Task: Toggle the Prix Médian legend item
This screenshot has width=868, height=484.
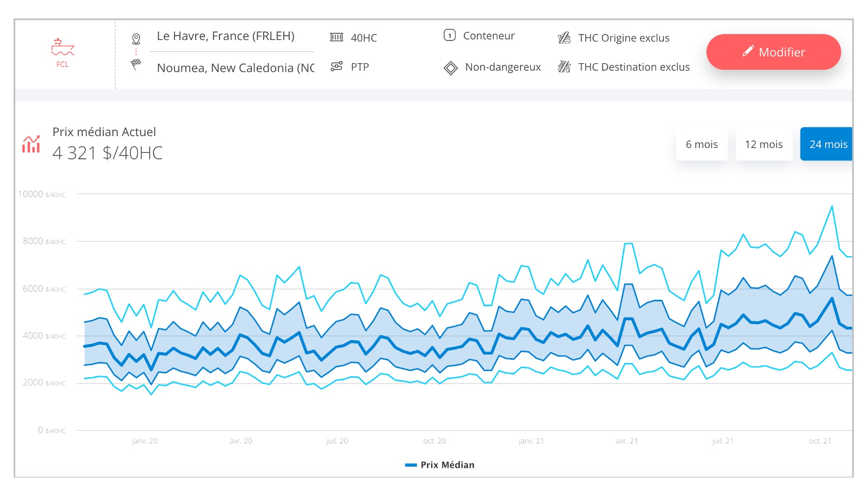Action: pos(440,465)
